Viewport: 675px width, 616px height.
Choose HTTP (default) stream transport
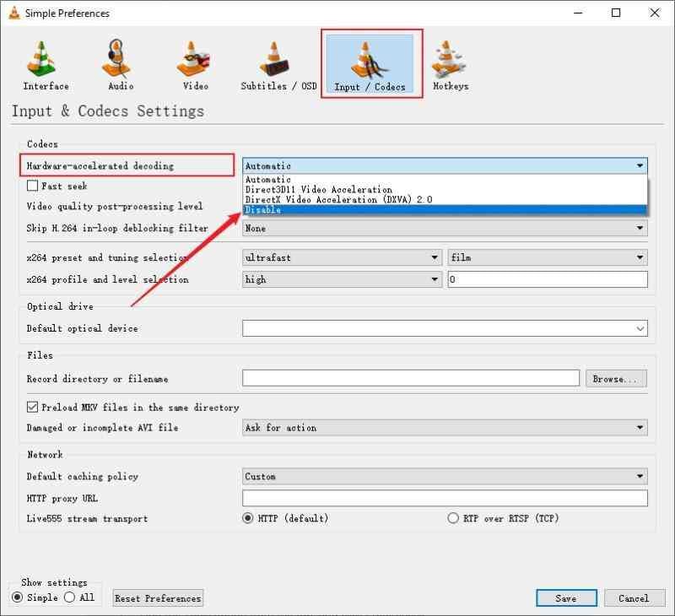click(x=247, y=518)
